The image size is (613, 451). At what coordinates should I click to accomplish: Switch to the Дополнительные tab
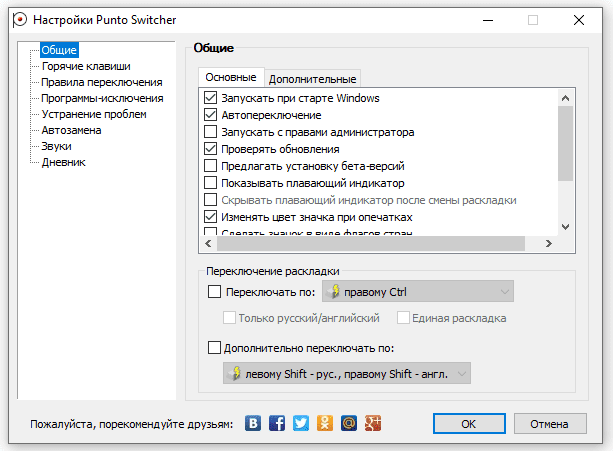[312, 78]
